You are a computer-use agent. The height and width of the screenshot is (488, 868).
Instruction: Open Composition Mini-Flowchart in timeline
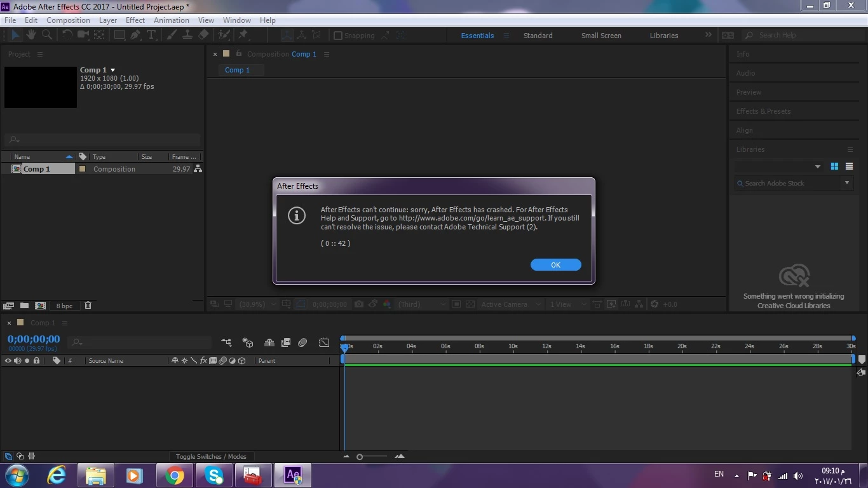[226, 342]
